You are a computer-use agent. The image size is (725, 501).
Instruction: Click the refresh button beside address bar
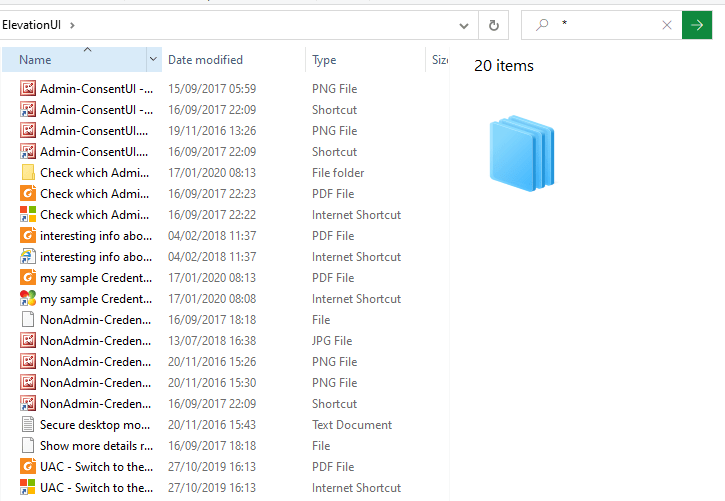tap(493, 25)
